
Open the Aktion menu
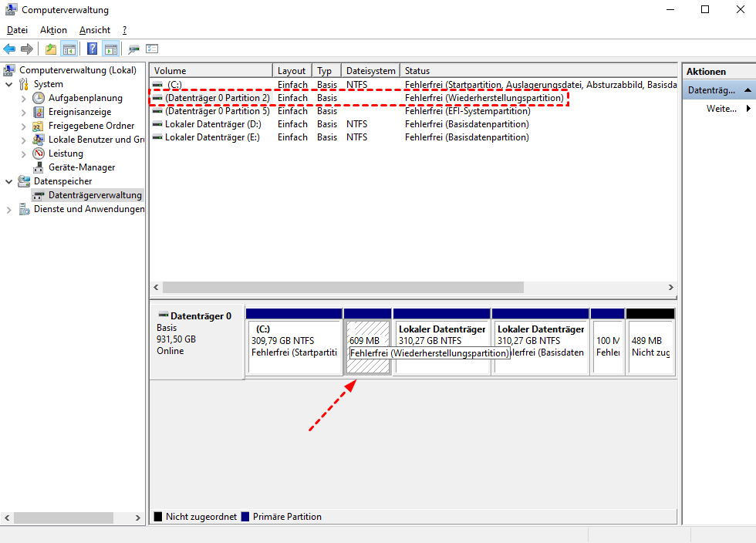coord(53,30)
